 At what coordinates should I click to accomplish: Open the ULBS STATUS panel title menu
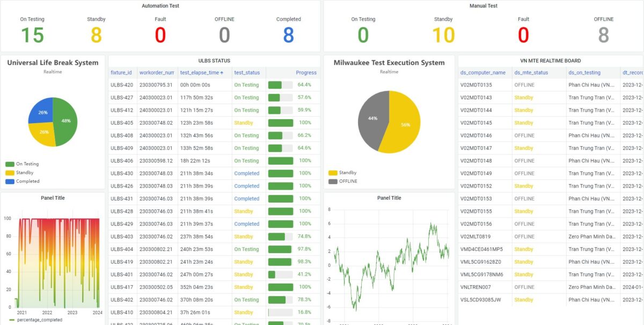pyautogui.click(x=214, y=61)
